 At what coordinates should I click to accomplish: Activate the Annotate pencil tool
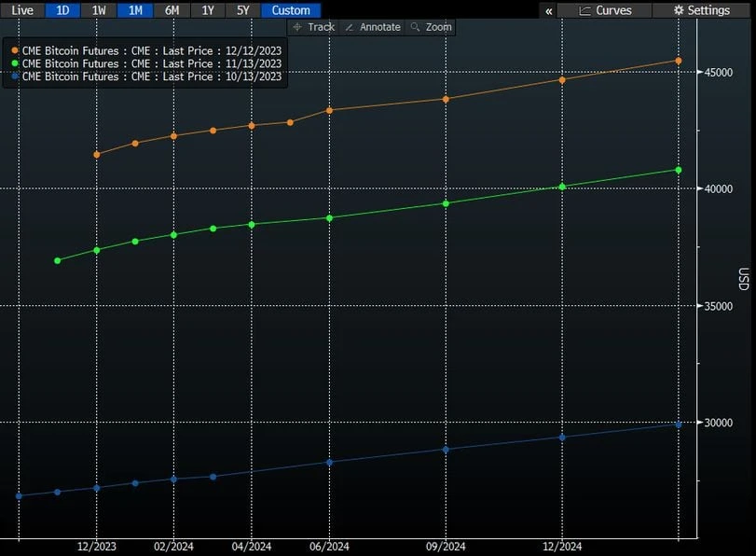[x=371, y=27]
